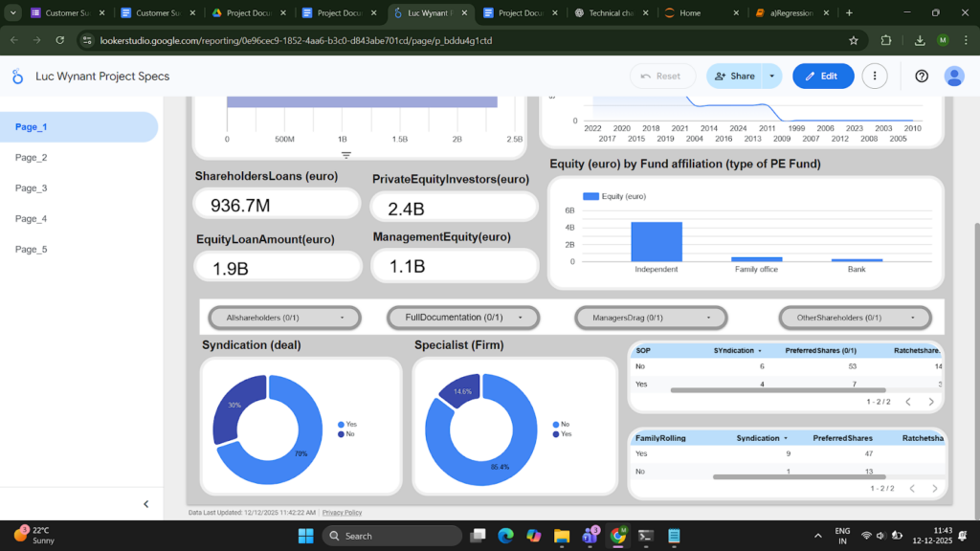This screenshot has height=551, width=980.
Task: Open the Share button dropdown arrow
Action: point(772,77)
